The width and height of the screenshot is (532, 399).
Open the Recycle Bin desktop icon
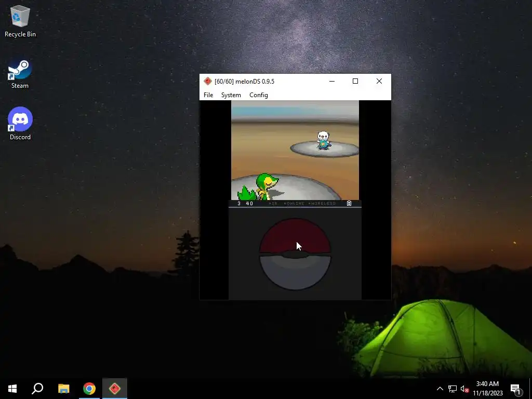click(x=20, y=21)
